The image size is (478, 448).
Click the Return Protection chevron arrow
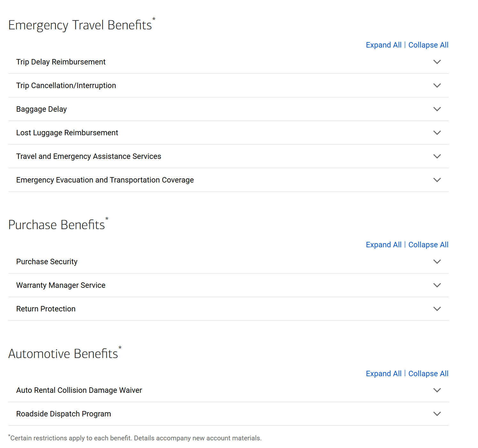point(437,309)
